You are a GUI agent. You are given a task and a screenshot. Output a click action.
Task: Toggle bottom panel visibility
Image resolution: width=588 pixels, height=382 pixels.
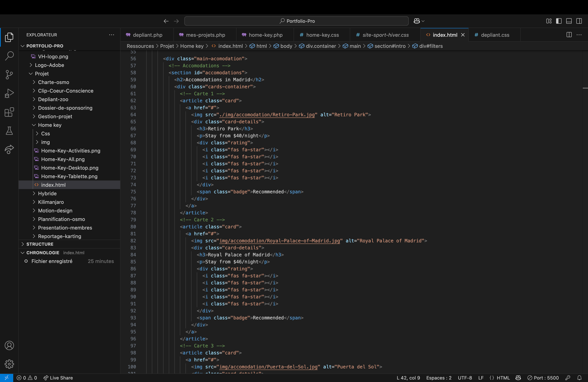coord(569,21)
